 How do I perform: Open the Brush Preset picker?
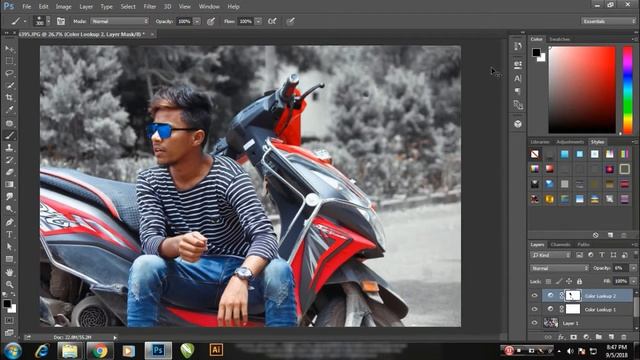pyautogui.click(x=42, y=21)
